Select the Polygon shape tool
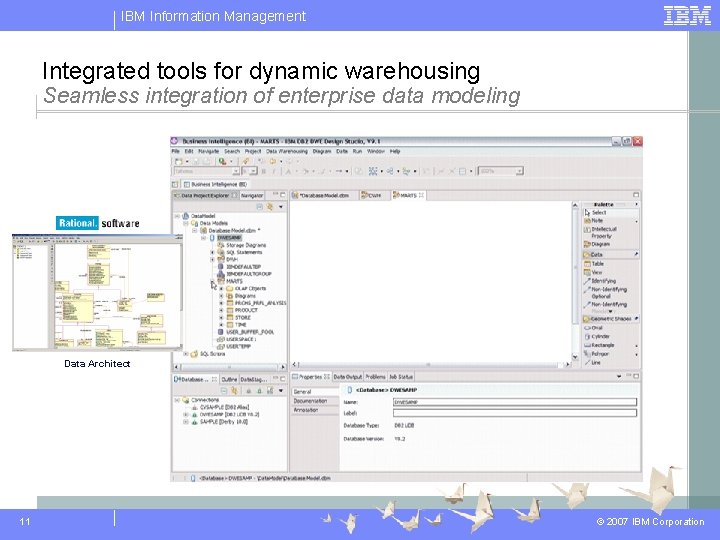The width and height of the screenshot is (720, 540). [x=599, y=354]
